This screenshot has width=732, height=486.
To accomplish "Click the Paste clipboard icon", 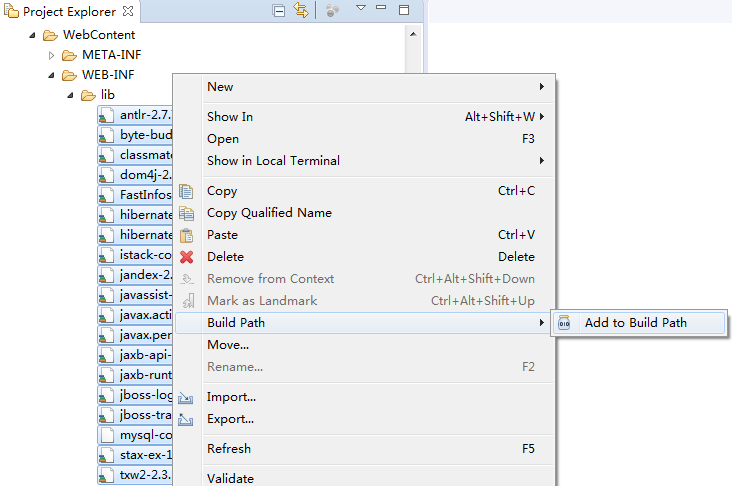I will click(186, 235).
